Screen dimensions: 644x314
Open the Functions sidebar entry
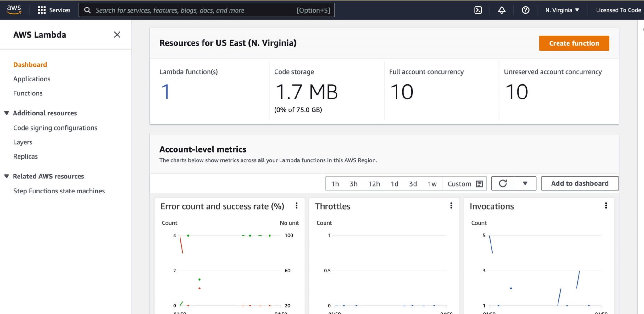point(28,93)
